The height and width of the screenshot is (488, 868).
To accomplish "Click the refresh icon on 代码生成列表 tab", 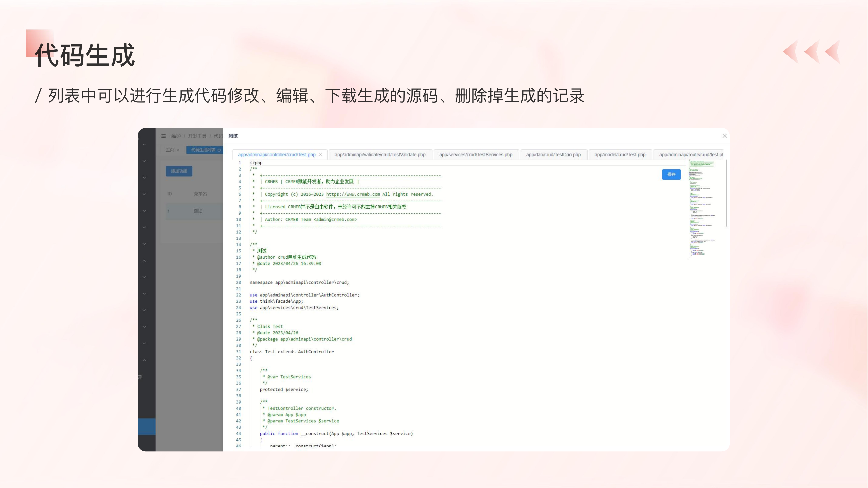I will 219,150.
